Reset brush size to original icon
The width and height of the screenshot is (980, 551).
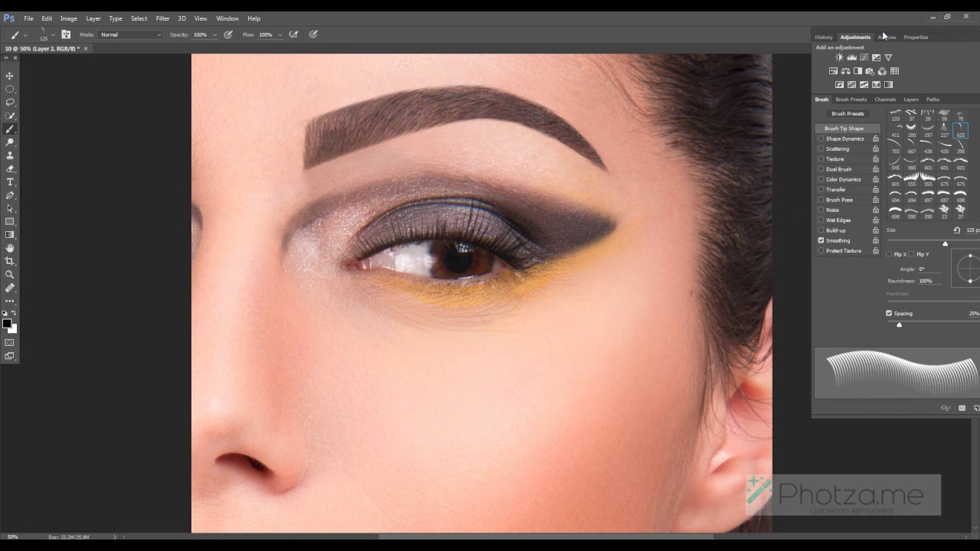956,230
